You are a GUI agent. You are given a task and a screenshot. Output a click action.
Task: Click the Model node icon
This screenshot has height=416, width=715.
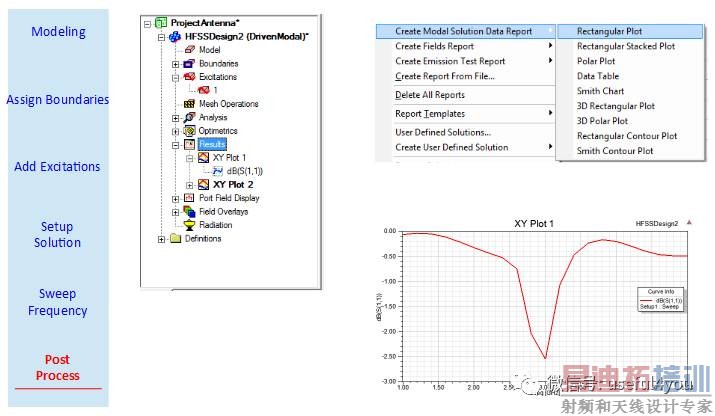pos(190,50)
